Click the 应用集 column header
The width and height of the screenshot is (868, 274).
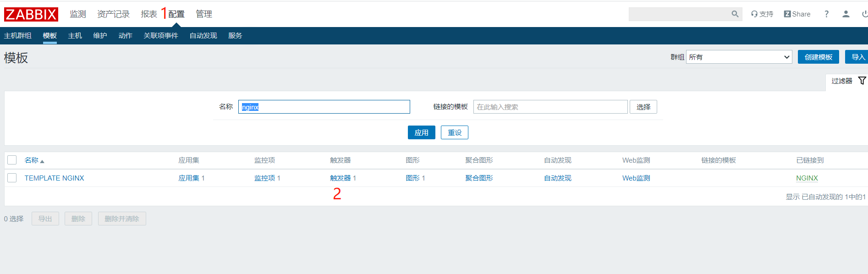tap(189, 160)
